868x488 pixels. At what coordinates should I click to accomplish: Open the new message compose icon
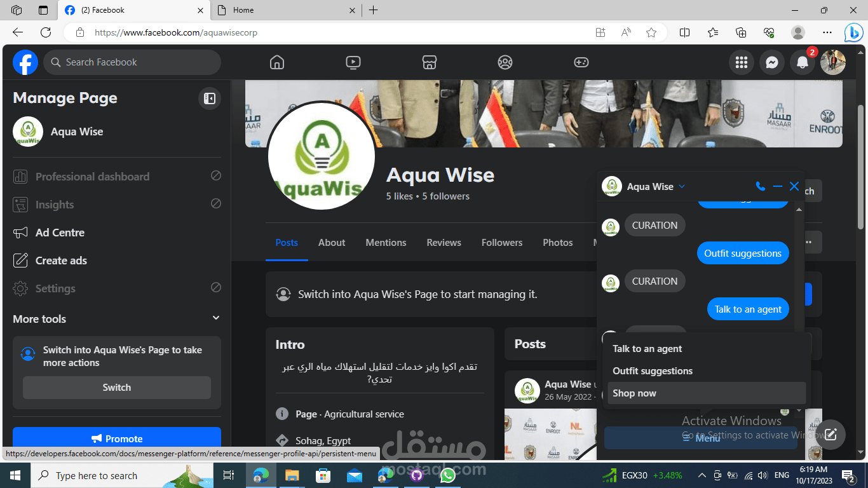pos(831,435)
